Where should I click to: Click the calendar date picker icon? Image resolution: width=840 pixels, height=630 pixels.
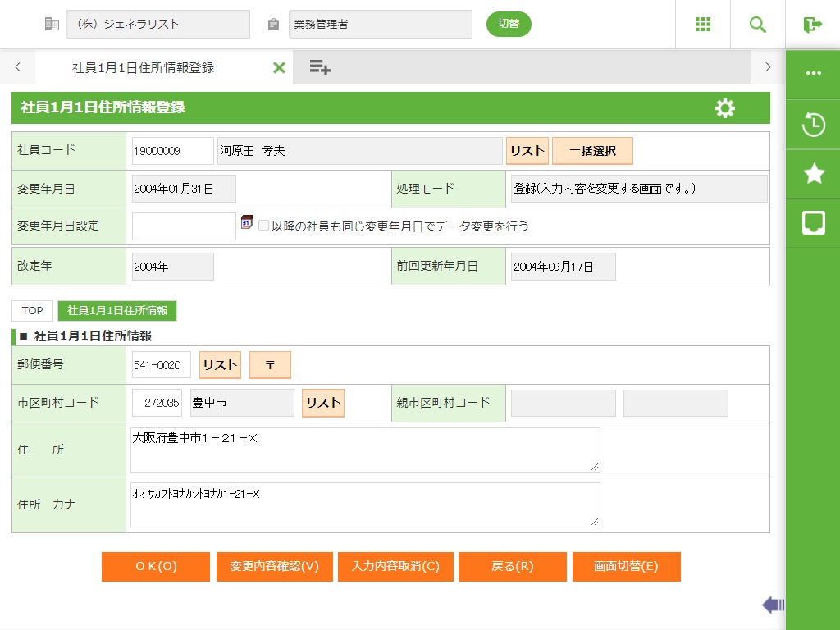[x=247, y=222]
